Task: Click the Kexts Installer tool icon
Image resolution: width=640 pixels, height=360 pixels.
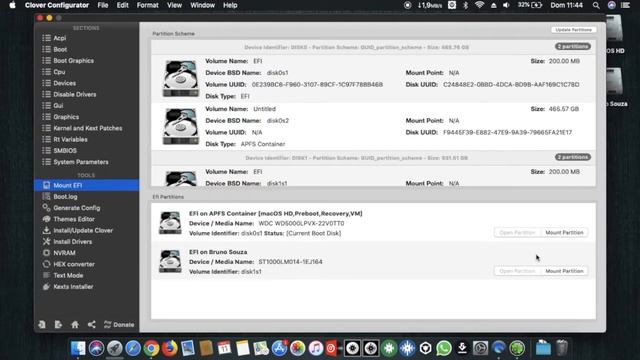Action: point(47,287)
